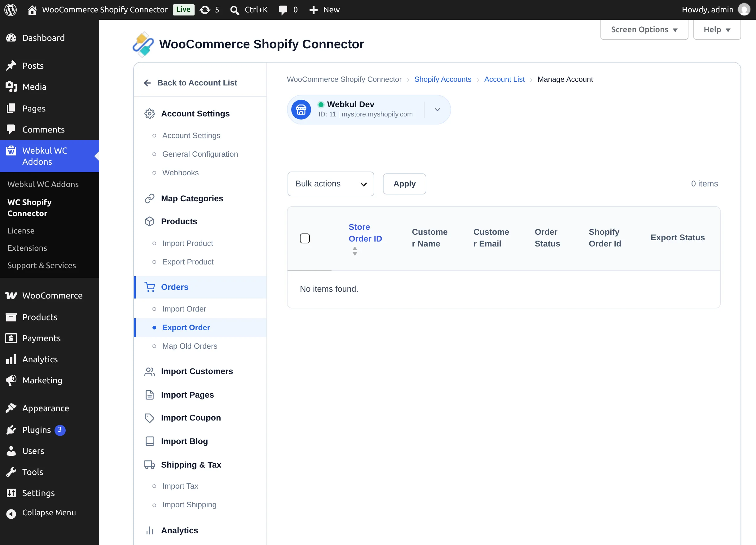Go Back to Account List
The image size is (756, 545).
pos(190,83)
